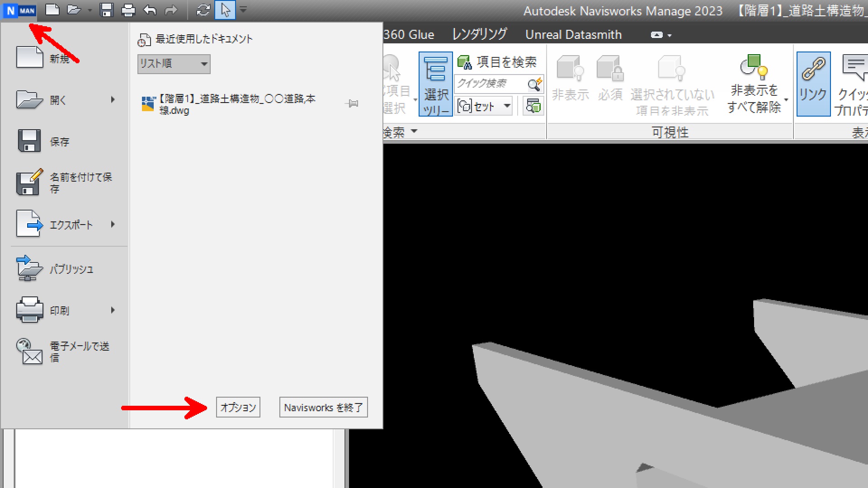
Task: Toggle the Select cursor tool in quick access toolbar
Action: click(225, 10)
